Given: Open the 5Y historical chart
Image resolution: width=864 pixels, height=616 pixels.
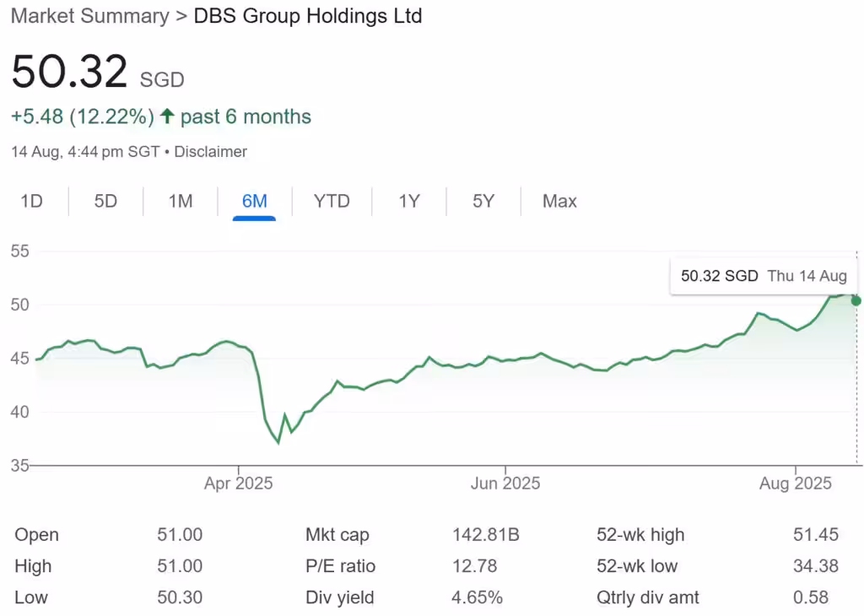Looking at the screenshot, I should [483, 201].
